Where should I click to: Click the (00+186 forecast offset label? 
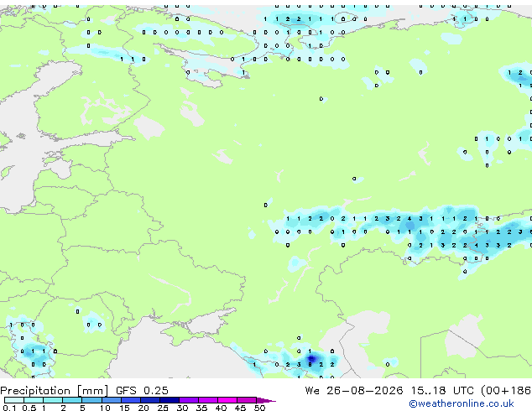click(x=506, y=391)
